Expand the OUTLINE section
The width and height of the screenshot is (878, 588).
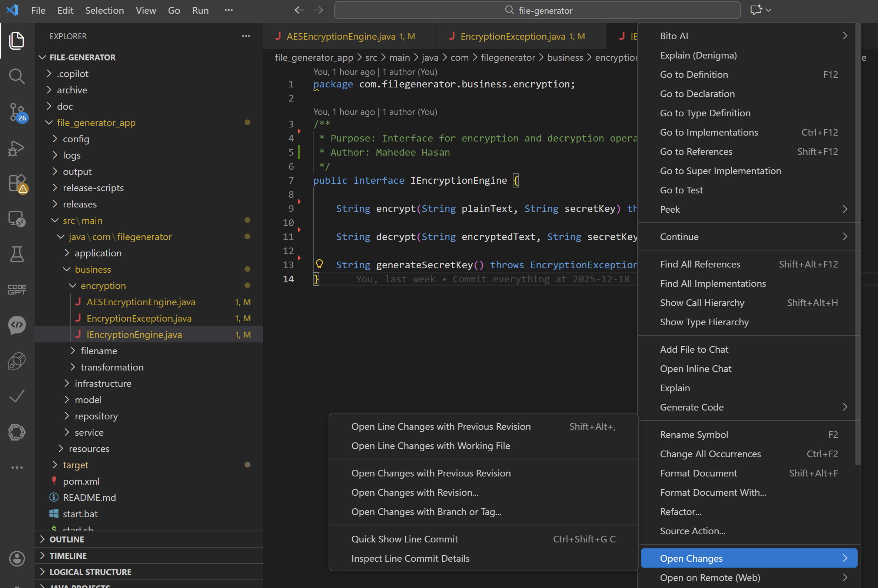[x=67, y=539]
